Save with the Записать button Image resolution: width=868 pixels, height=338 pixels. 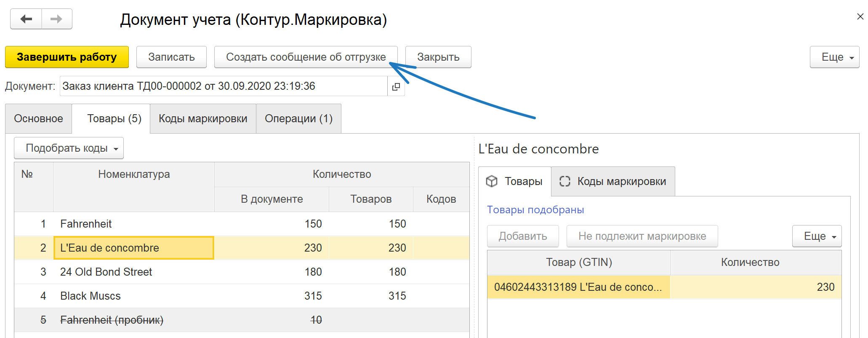[171, 57]
